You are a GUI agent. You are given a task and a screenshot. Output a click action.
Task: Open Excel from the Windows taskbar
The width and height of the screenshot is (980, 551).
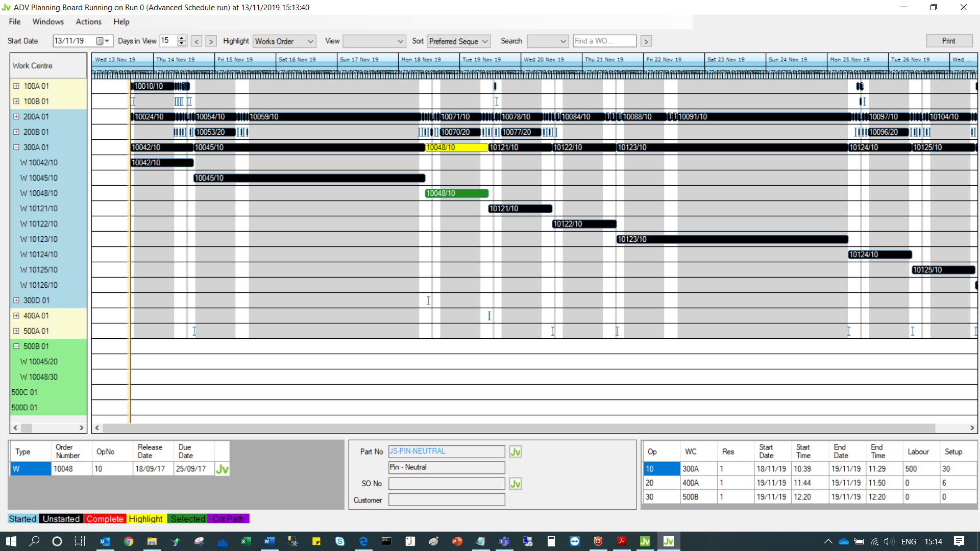[246, 541]
